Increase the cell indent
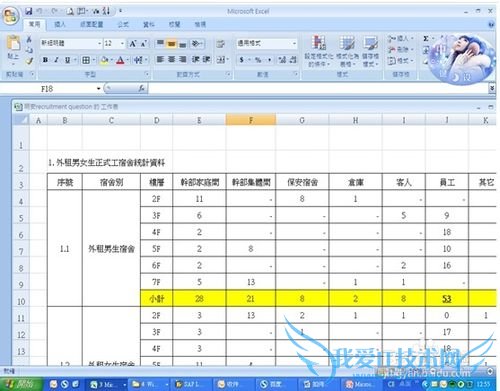Screen dimensions: 500x391 [206, 59]
